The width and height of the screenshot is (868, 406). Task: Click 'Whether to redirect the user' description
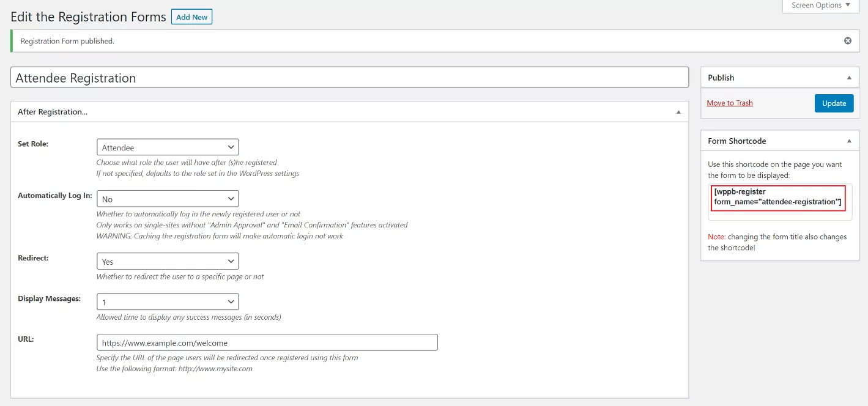pos(180,276)
